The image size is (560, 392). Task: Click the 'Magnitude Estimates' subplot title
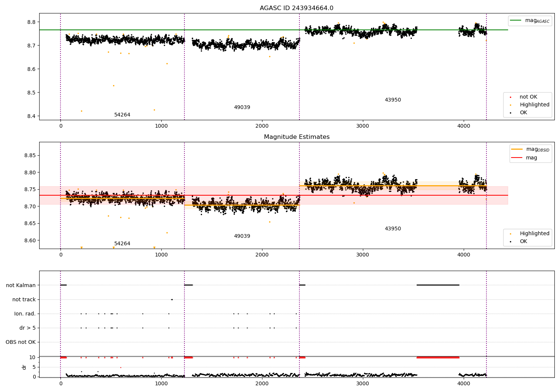click(x=297, y=137)
